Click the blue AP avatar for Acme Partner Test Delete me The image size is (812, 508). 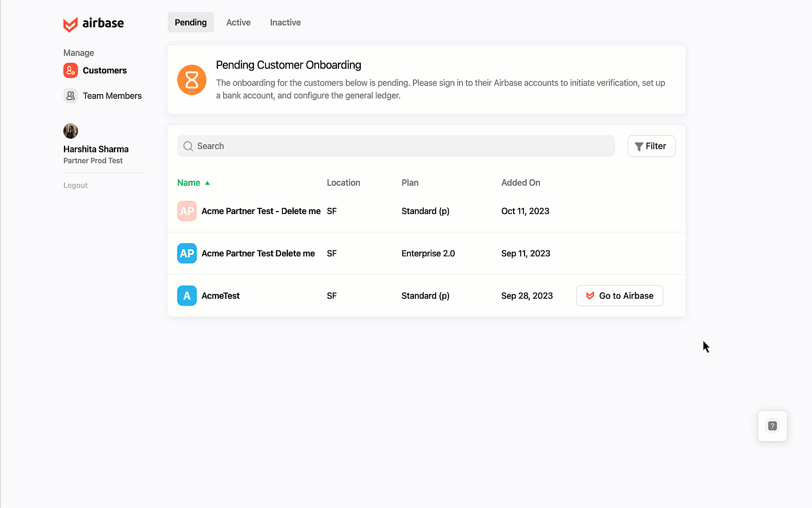[187, 254]
